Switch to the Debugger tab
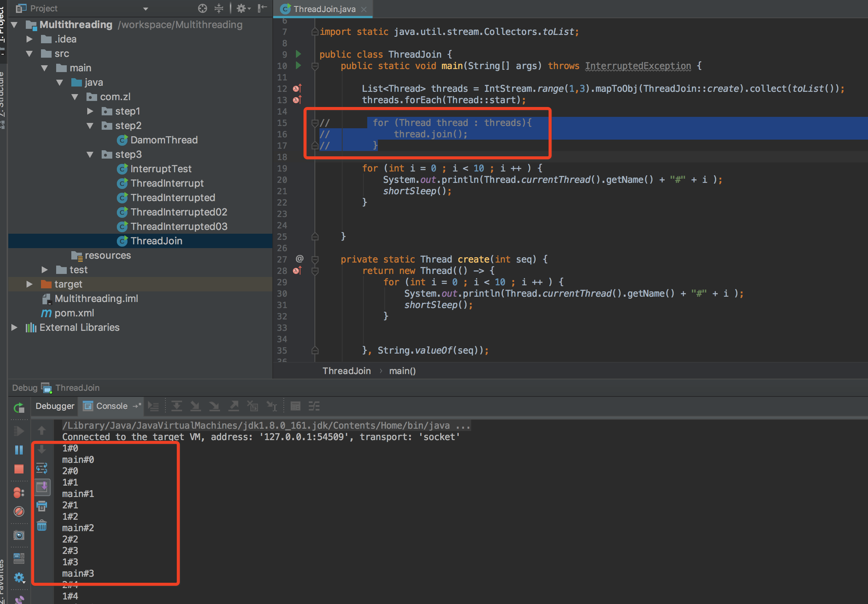 [x=55, y=406]
